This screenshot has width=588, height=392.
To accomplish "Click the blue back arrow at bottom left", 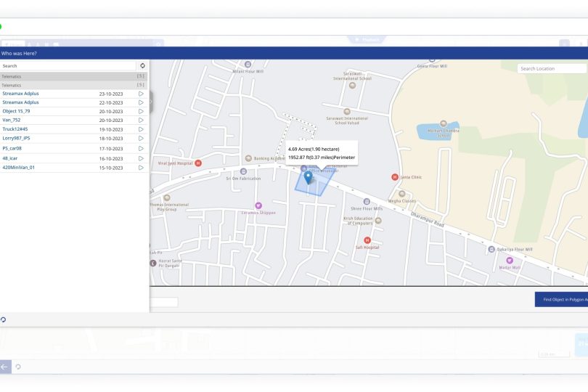I will [x=5, y=367].
